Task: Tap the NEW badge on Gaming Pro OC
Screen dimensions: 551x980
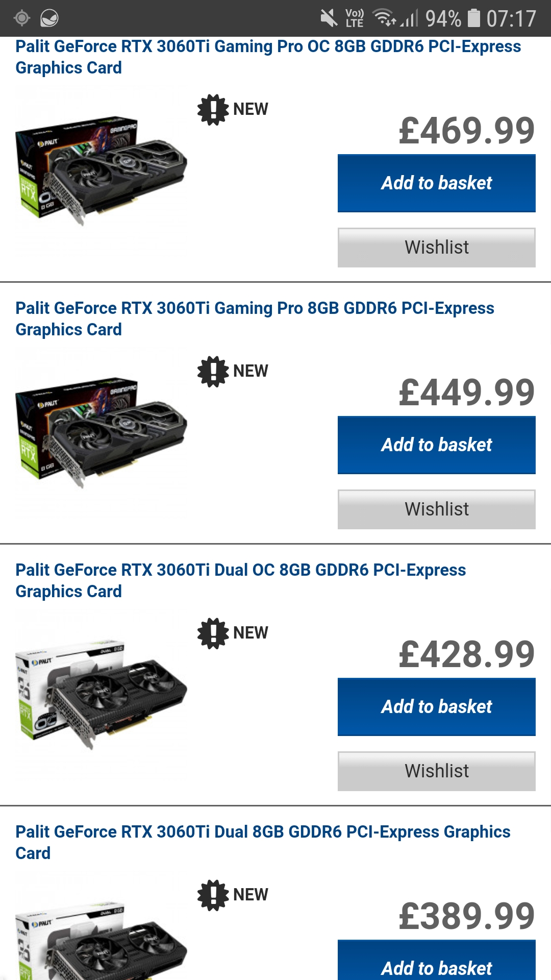Action: (233, 109)
